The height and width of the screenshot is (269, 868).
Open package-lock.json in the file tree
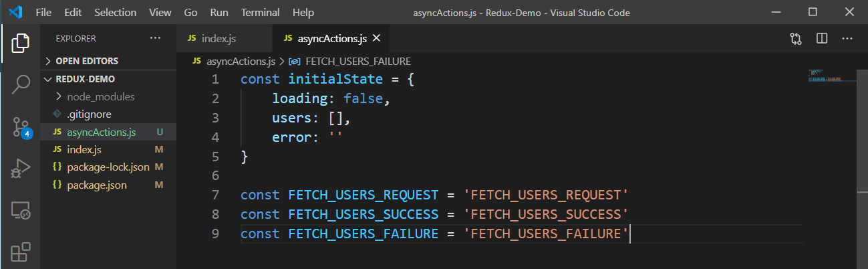click(x=108, y=167)
